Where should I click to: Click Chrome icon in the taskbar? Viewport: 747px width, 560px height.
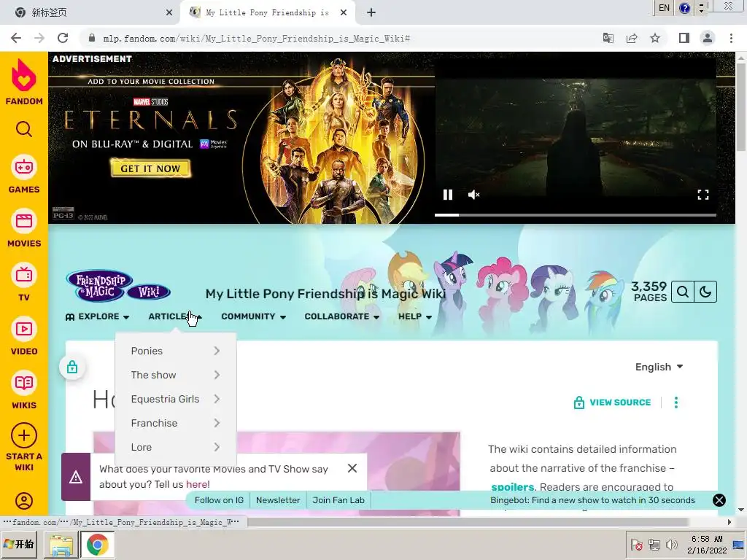click(x=97, y=545)
